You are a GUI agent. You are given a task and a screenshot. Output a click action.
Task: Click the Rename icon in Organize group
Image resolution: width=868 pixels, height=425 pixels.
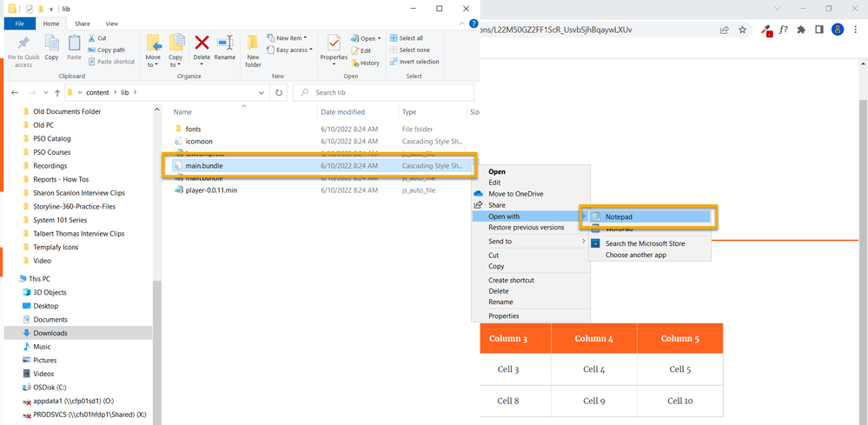point(225,44)
